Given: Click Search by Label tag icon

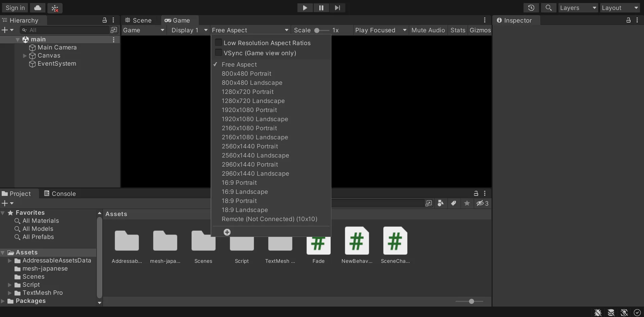Looking at the screenshot, I should pyautogui.click(x=454, y=203).
